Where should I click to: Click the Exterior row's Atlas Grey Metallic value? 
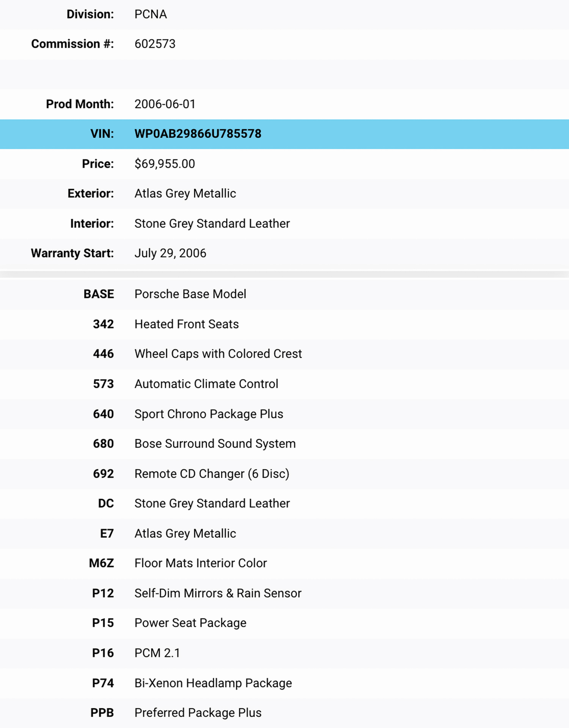tap(185, 193)
